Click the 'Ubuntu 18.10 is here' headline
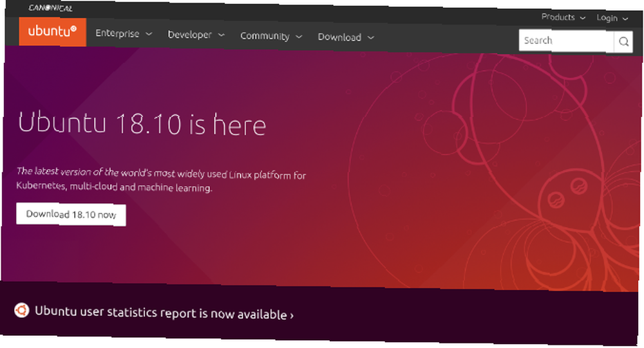This screenshot has width=644, height=348. pyautogui.click(x=142, y=124)
